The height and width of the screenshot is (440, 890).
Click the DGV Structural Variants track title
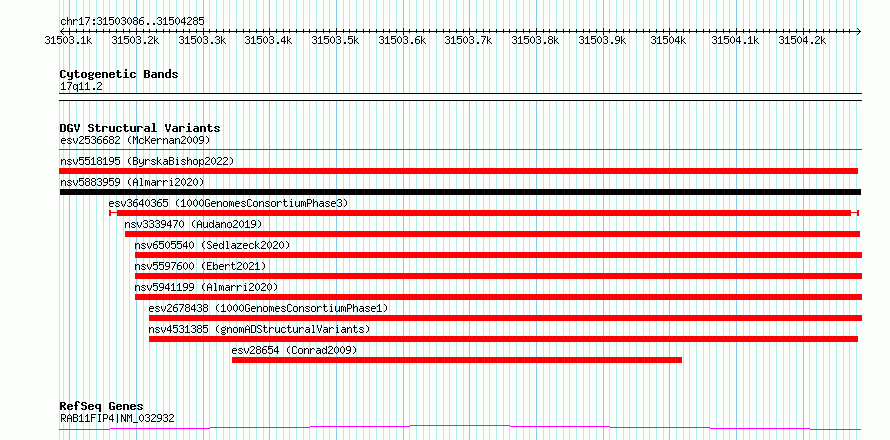[x=140, y=128]
